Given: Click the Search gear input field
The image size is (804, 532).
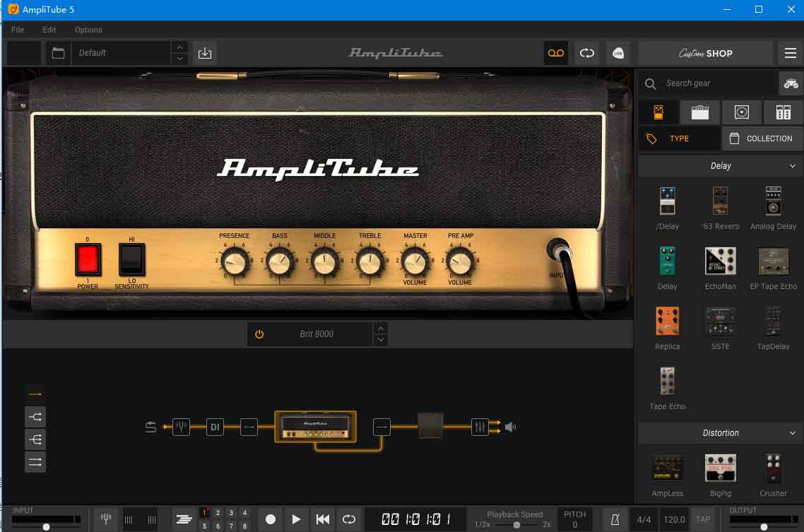Looking at the screenshot, I should 718,83.
